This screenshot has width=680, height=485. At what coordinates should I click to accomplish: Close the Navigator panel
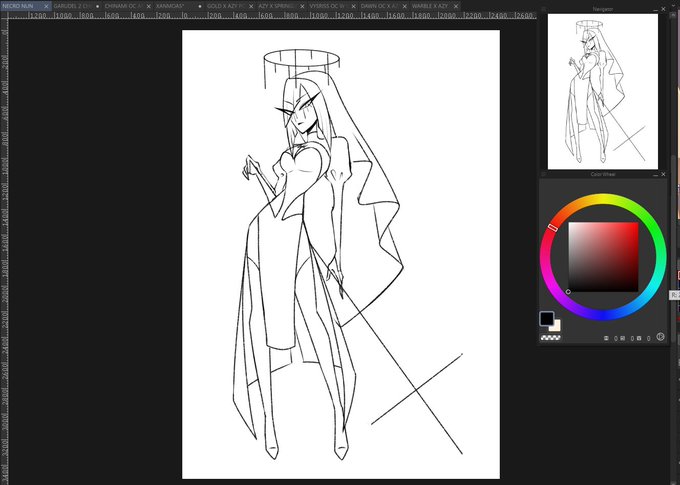[x=664, y=9]
